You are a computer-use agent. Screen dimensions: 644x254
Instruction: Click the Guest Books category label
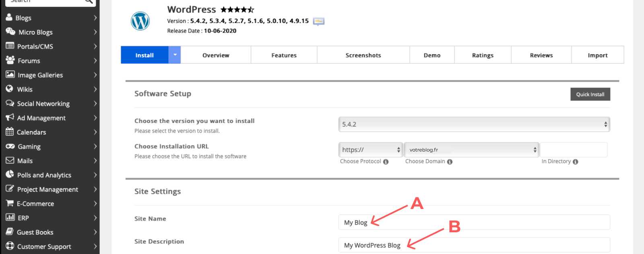click(x=35, y=232)
